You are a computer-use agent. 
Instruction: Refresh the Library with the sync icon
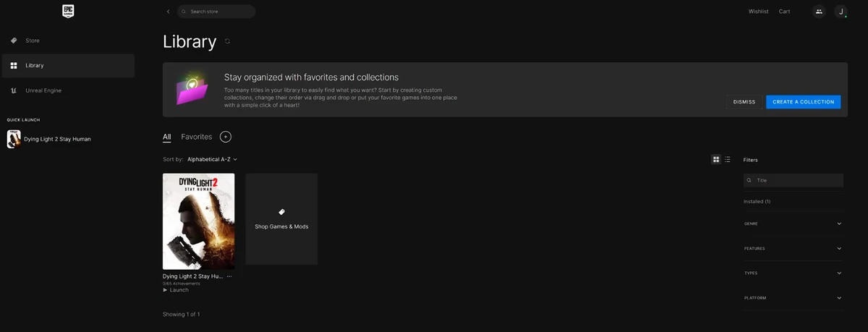(227, 41)
